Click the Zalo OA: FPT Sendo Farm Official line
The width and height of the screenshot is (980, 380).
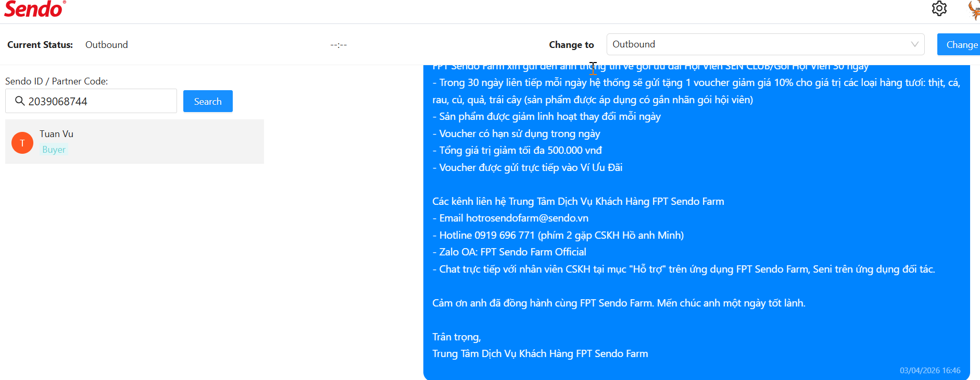click(509, 252)
